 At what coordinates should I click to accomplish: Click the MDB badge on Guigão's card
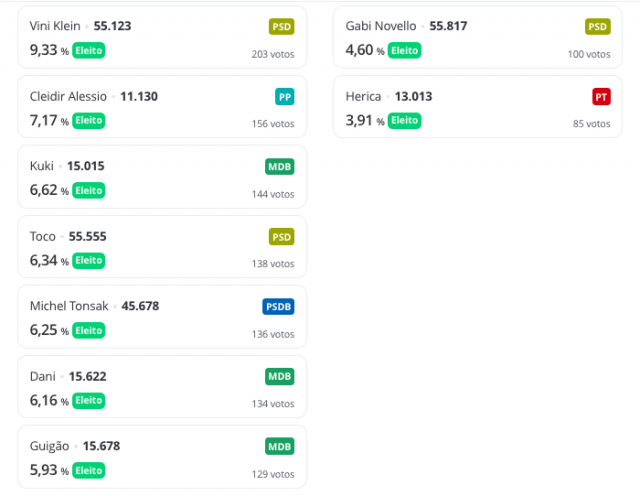pos(280,447)
